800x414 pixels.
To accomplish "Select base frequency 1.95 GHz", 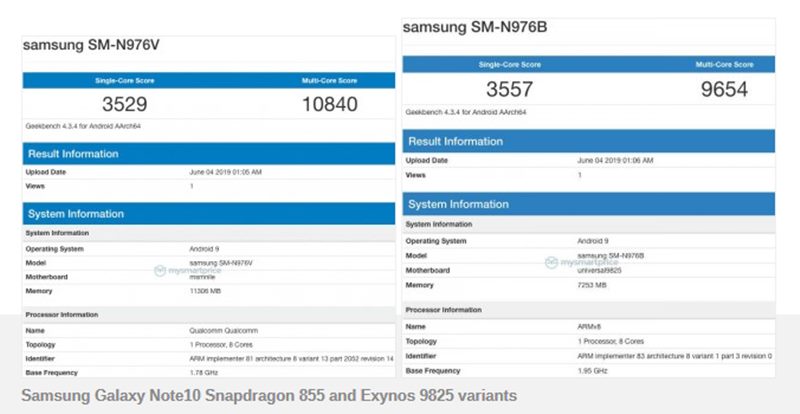I will coord(592,371).
